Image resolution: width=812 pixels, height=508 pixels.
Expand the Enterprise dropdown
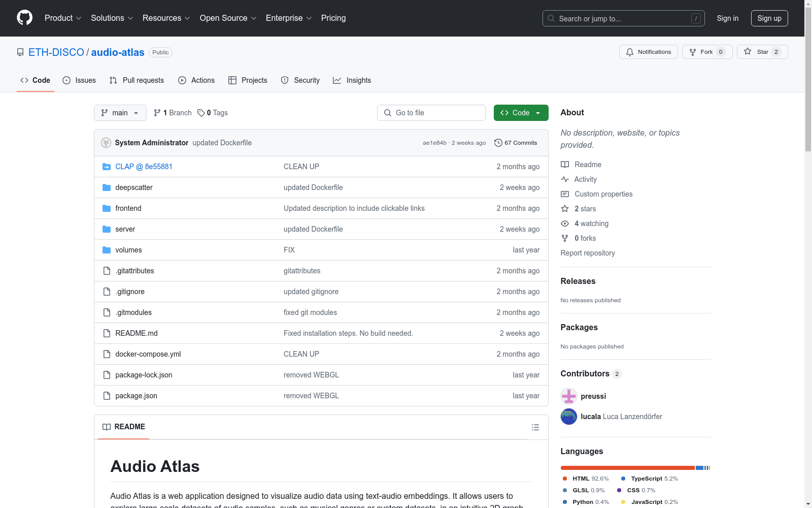289,18
